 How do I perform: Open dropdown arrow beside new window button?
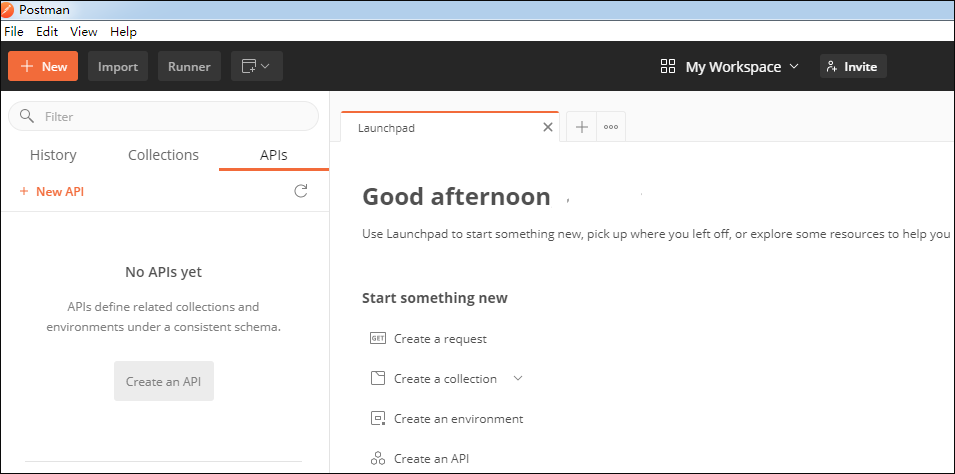coord(266,67)
